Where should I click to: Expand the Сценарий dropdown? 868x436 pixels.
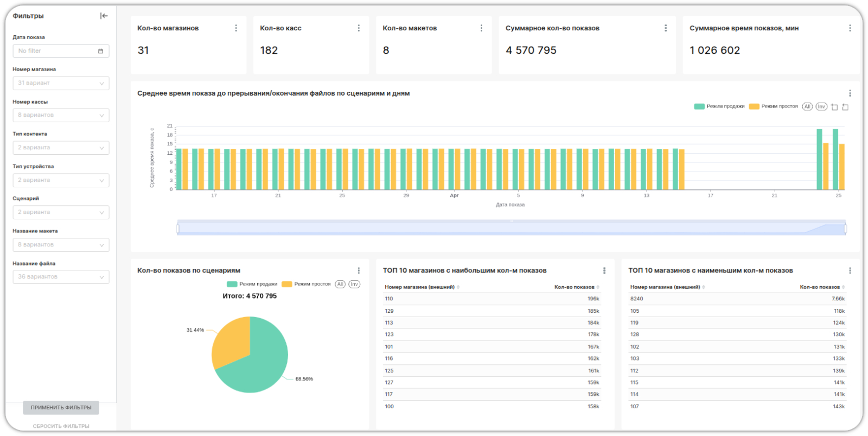[x=61, y=212]
